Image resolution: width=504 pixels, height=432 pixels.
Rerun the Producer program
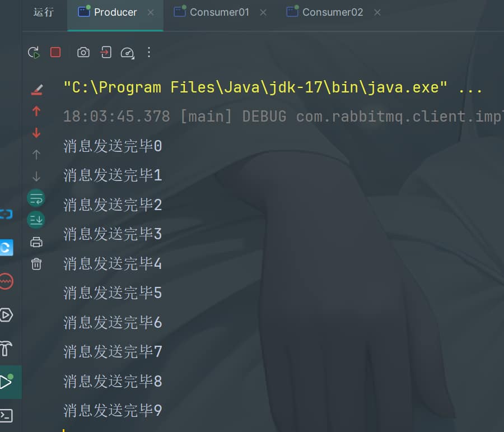(x=34, y=53)
